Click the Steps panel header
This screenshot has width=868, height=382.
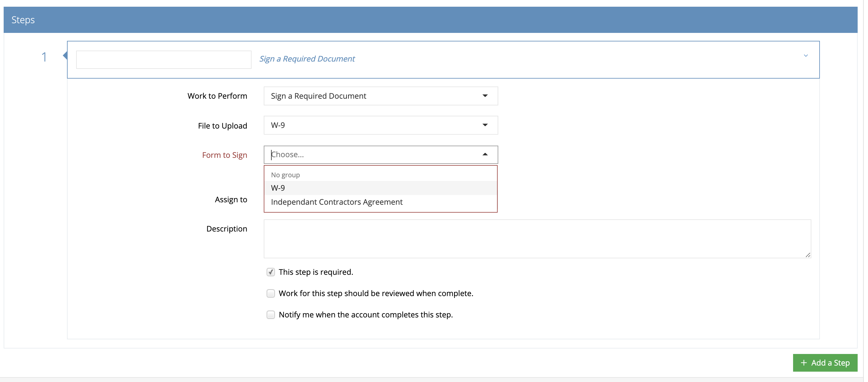[430, 20]
